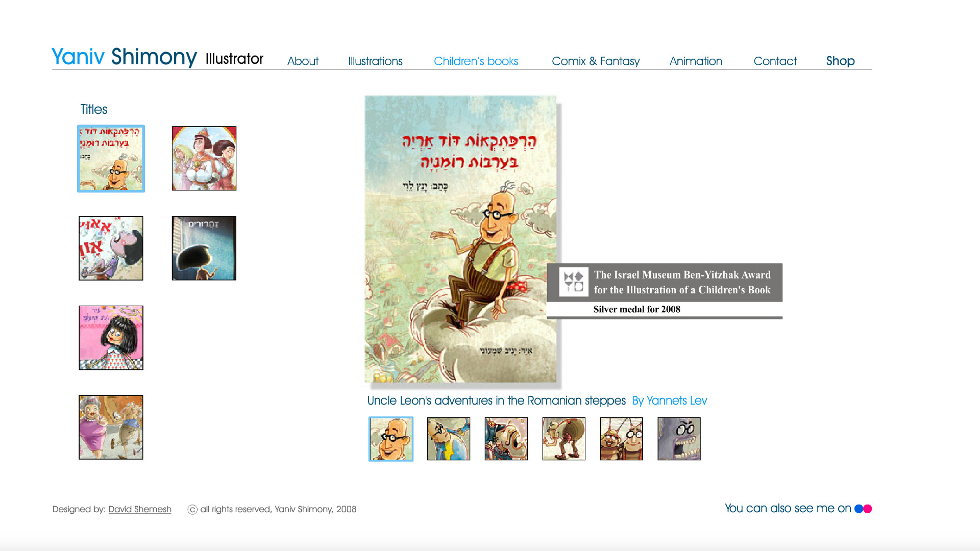View the man carrying sack thumbnail
980x551 pixels.
click(x=564, y=439)
